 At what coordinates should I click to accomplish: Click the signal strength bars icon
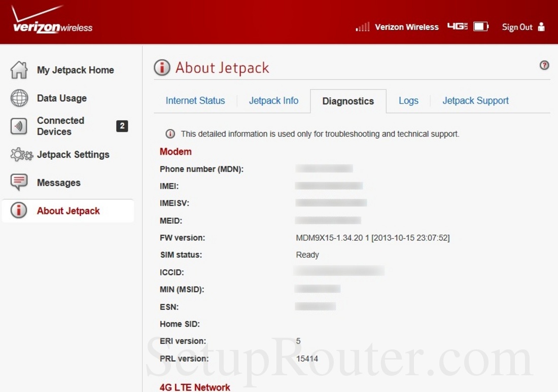(x=363, y=27)
